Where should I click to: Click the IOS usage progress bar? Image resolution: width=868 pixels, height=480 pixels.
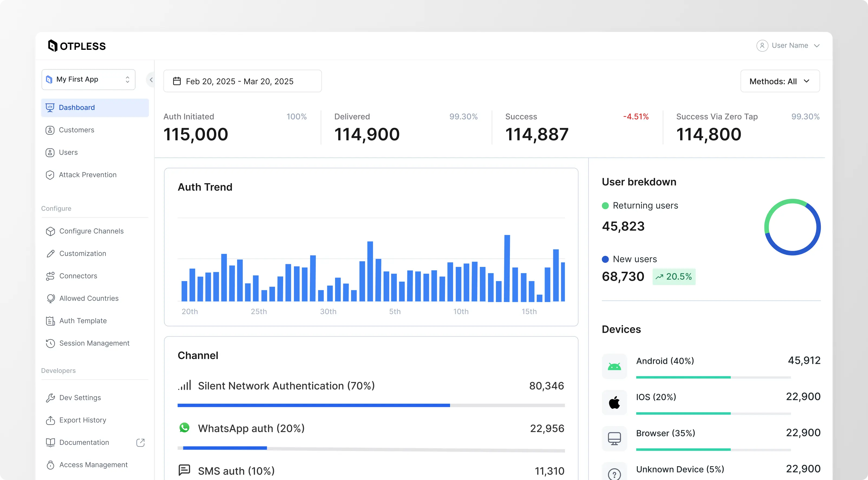(x=713, y=414)
